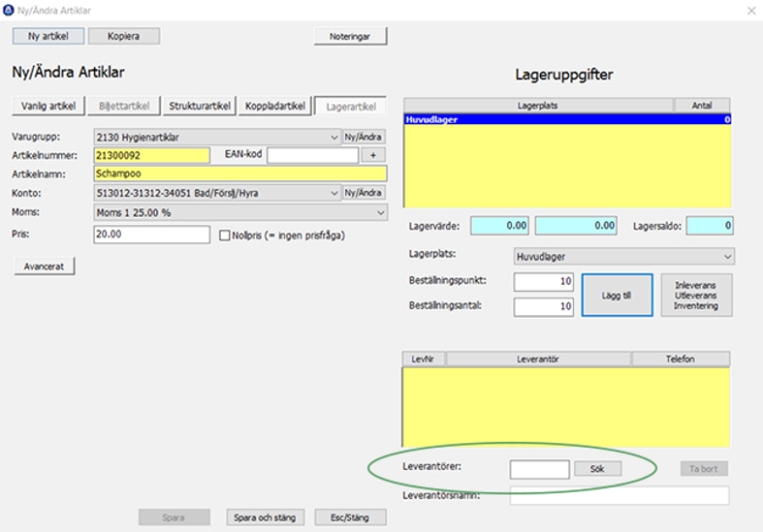
Task: Click the LevNr column header
Action: pyautogui.click(x=423, y=360)
